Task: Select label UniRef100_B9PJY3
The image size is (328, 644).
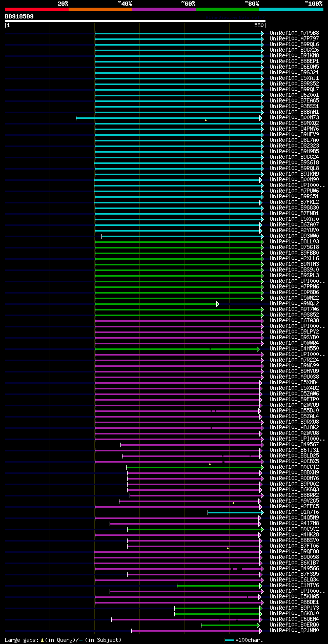Action: pyautogui.click(x=294, y=608)
